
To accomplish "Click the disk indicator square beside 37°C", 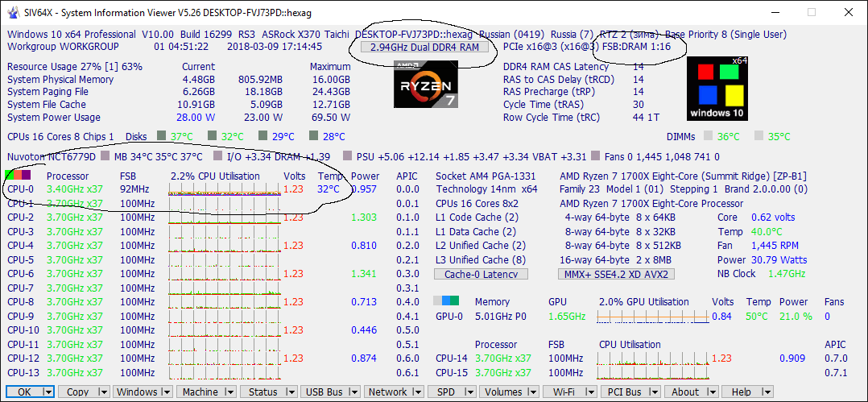I will pyautogui.click(x=162, y=135).
